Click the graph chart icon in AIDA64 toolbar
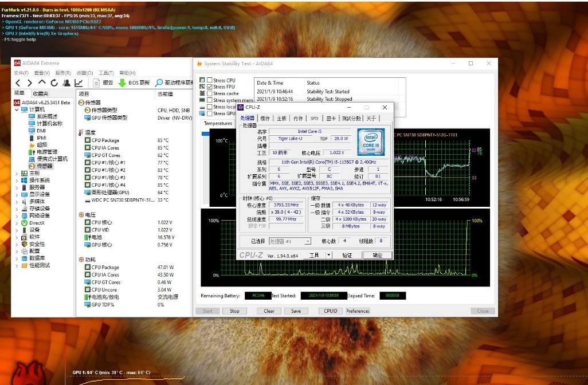This screenshot has width=588, height=385. coord(79,83)
